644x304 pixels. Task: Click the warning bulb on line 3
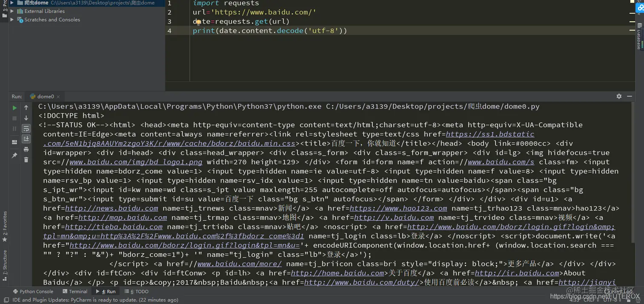click(198, 22)
